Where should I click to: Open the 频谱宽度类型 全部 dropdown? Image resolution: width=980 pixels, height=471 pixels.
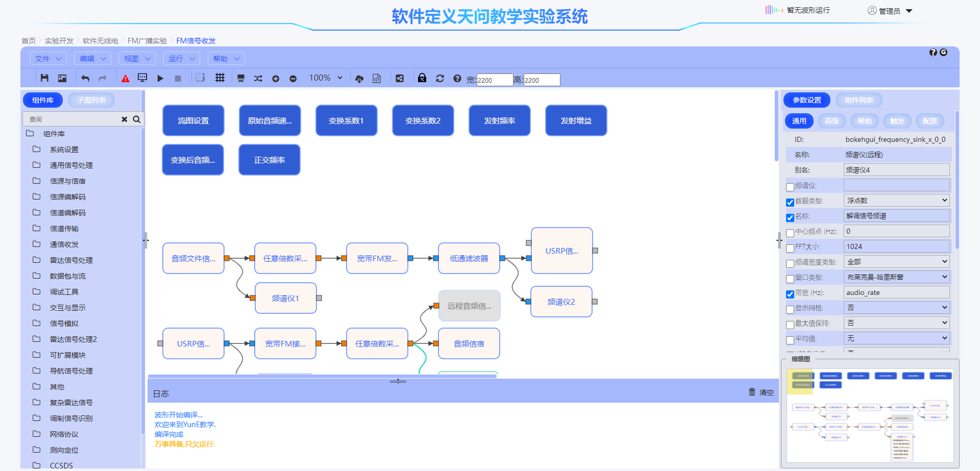pos(897,262)
